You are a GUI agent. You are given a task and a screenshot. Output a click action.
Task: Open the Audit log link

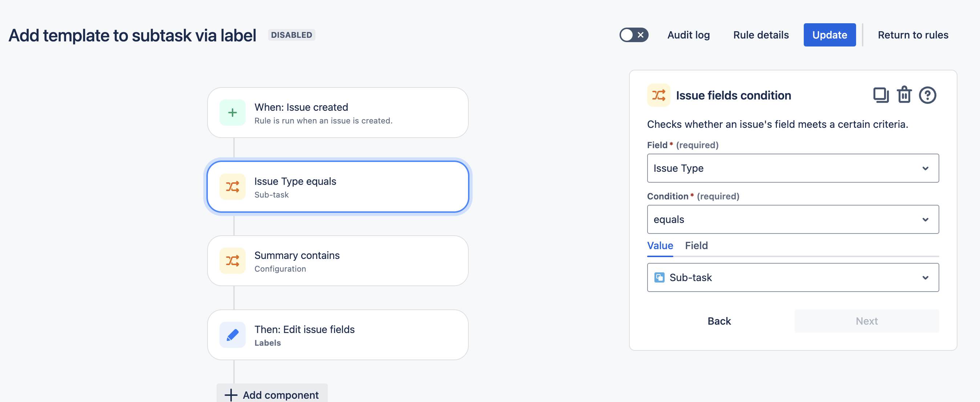tap(688, 35)
